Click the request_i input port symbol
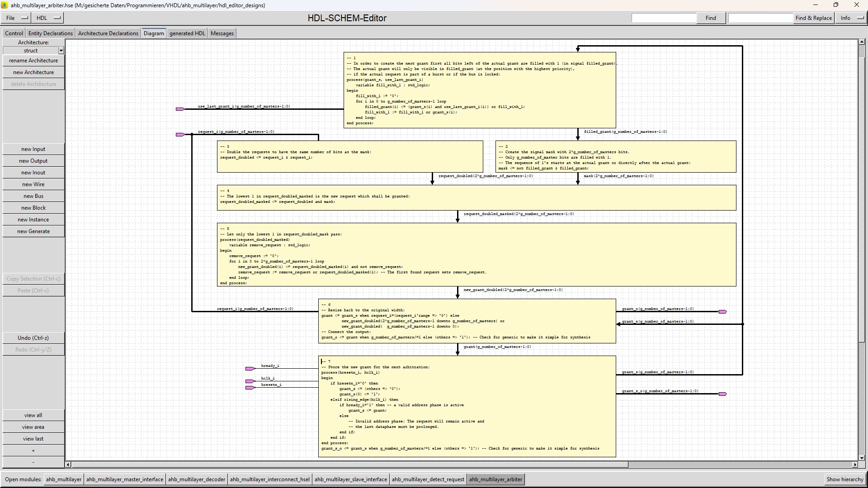The height and width of the screenshot is (488, 868). [x=180, y=135]
